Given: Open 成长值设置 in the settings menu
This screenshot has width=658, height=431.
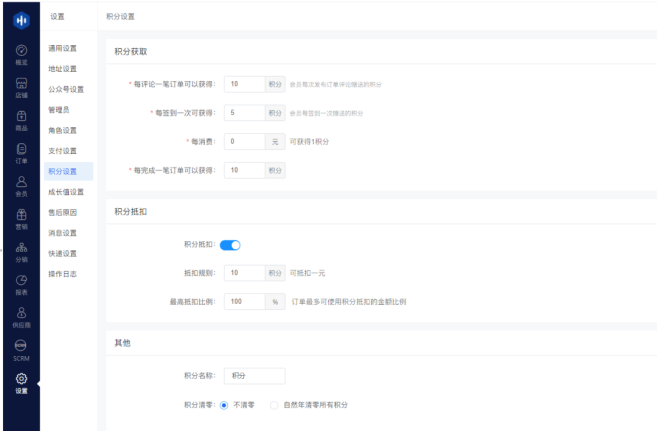Looking at the screenshot, I should pos(66,192).
